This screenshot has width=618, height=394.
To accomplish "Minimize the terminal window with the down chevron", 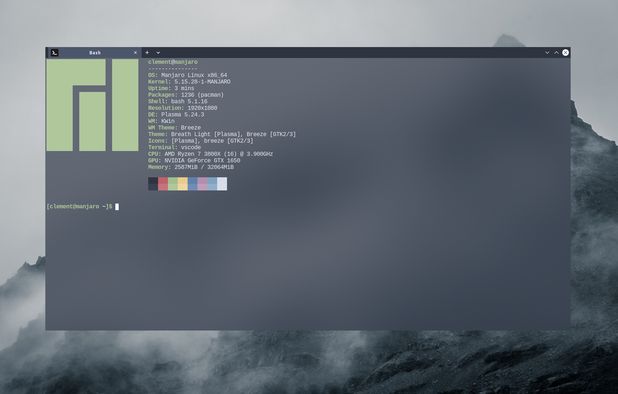I will point(547,52).
